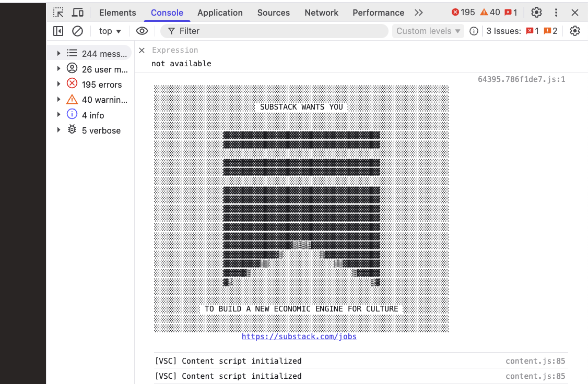Select the 4 info row
The image size is (588, 384).
tap(89, 115)
